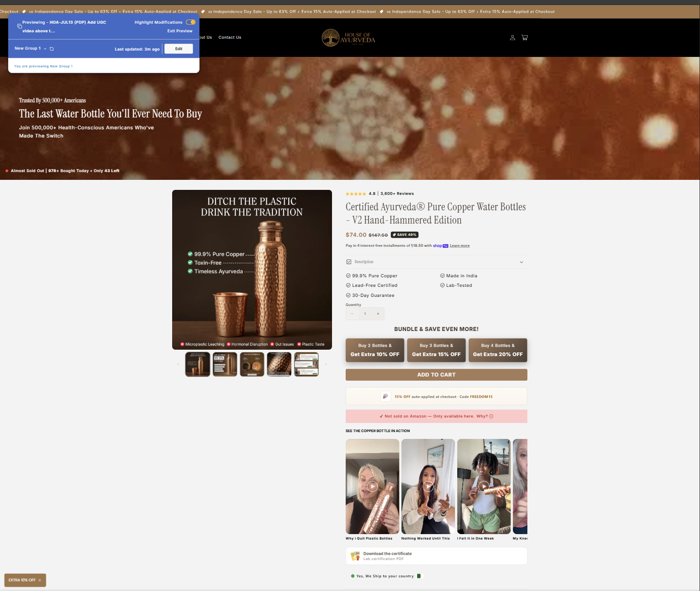Click the previous arrow in thumbnail carousel
The image size is (700, 591).
click(178, 364)
